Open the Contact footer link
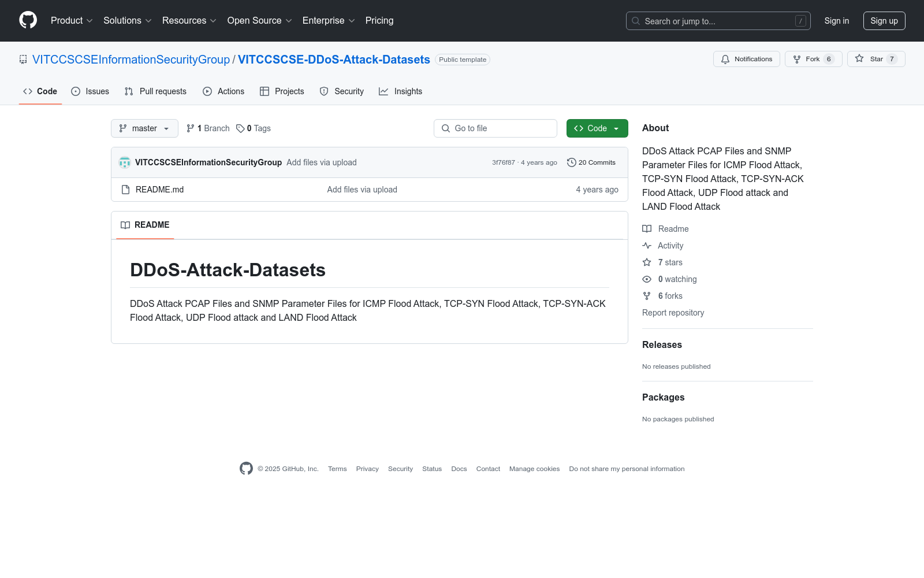 coord(488,469)
